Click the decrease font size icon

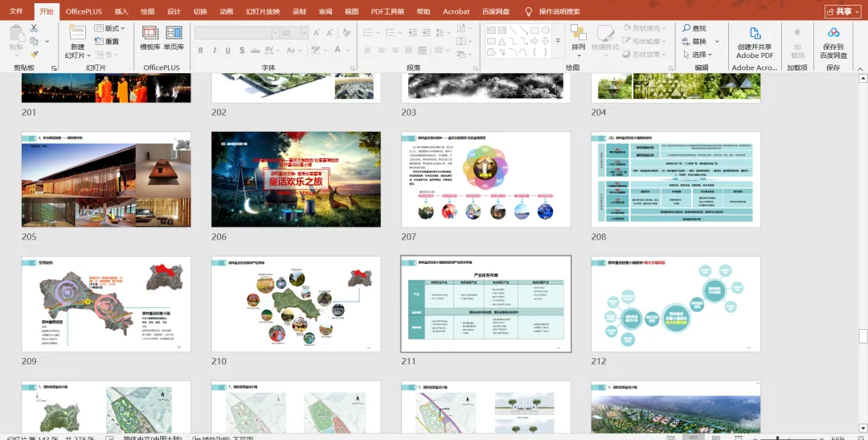pyautogui.click(x=330, y=33)
